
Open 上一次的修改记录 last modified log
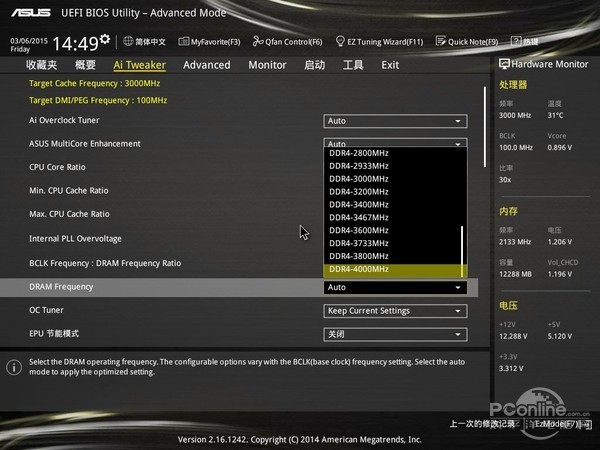(482, 424)
